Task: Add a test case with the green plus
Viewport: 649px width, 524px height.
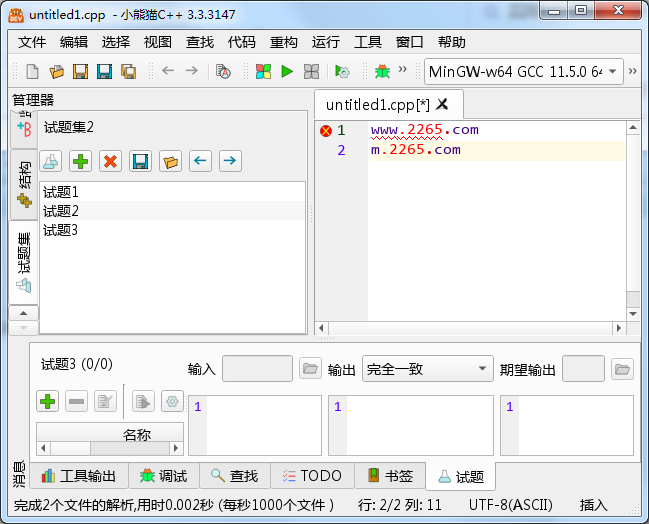Action: click(47, 401)
